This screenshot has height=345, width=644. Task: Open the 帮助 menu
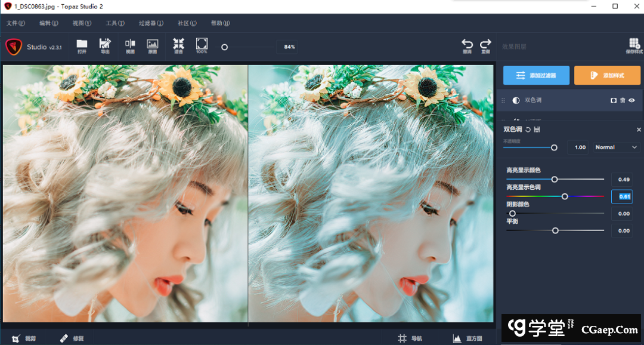(x=219, y=23)
